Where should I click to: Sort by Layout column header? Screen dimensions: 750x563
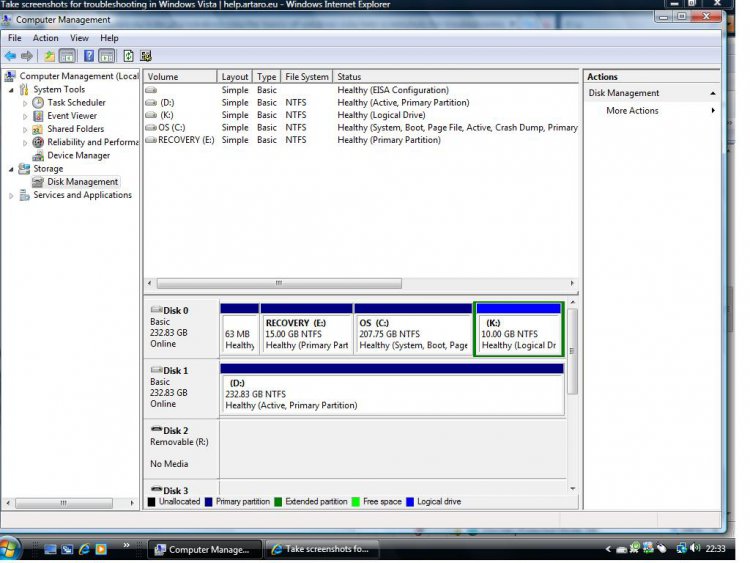click(x=234, y=77)
